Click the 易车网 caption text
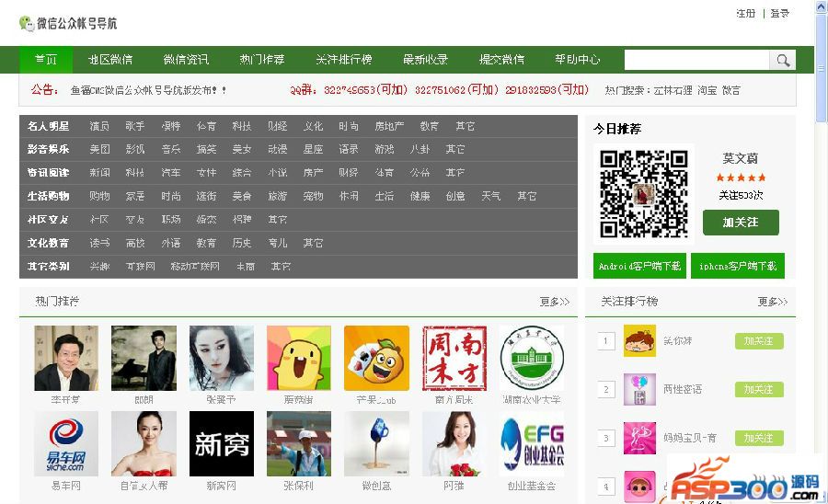828x504 pixels. coord(66,486)
